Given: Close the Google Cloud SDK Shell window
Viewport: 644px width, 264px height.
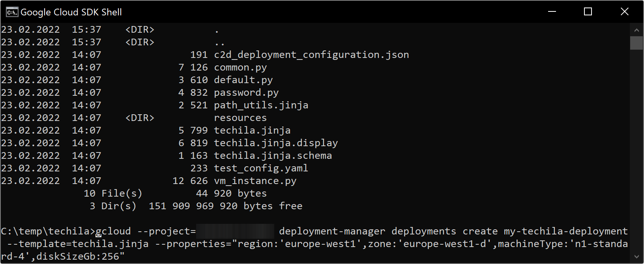Looking at the screenshot, I should (x=624, y=12).
